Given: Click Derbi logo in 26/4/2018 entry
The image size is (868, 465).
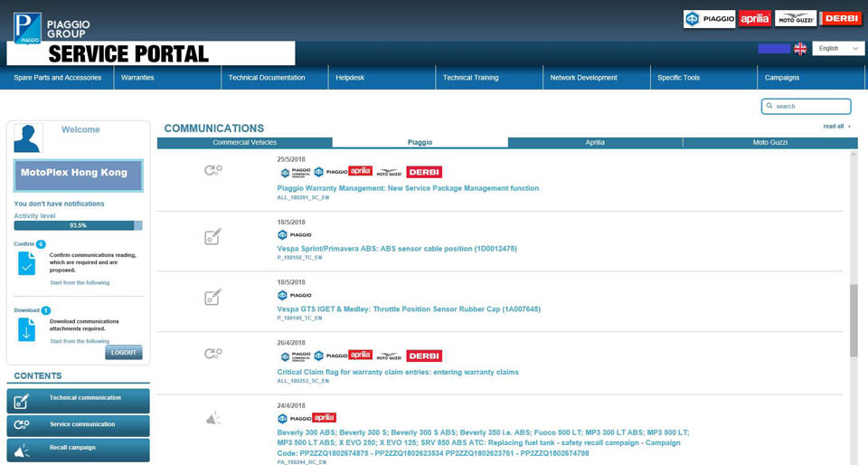Looking at the screenshot, I should point(424,356).
